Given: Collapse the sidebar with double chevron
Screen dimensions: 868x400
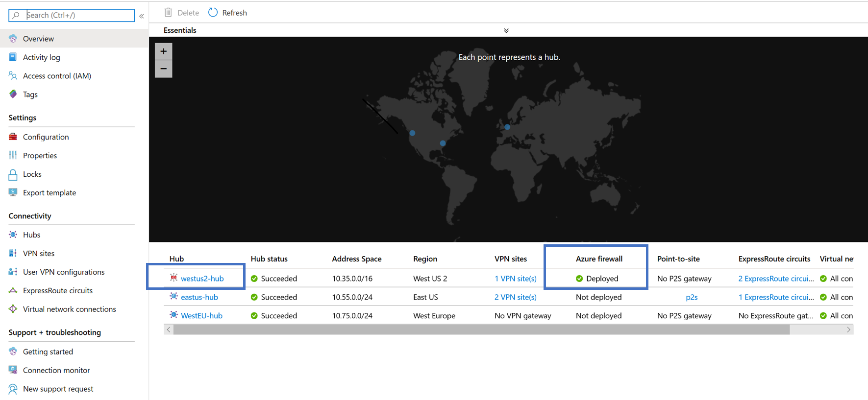Looking at the screenshot, I should (142, 16).
